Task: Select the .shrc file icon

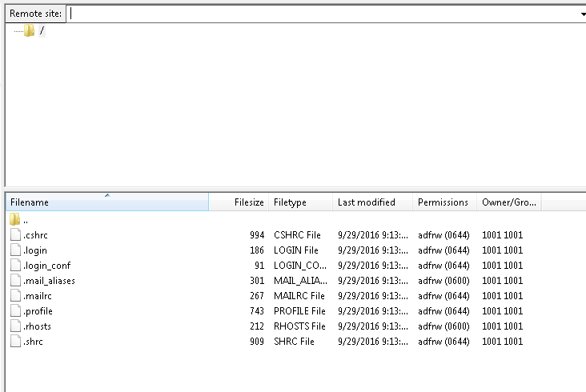Action: (15, 342)
